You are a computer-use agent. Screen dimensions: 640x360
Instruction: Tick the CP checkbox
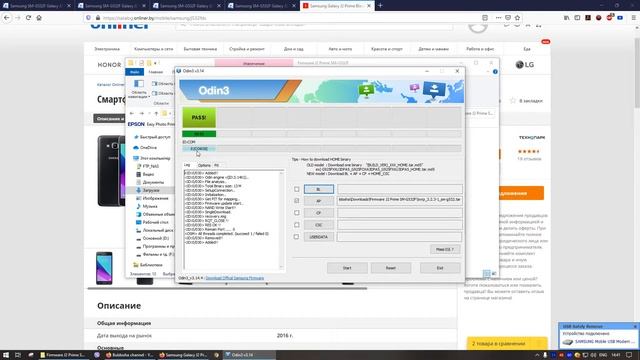[297, 213]
